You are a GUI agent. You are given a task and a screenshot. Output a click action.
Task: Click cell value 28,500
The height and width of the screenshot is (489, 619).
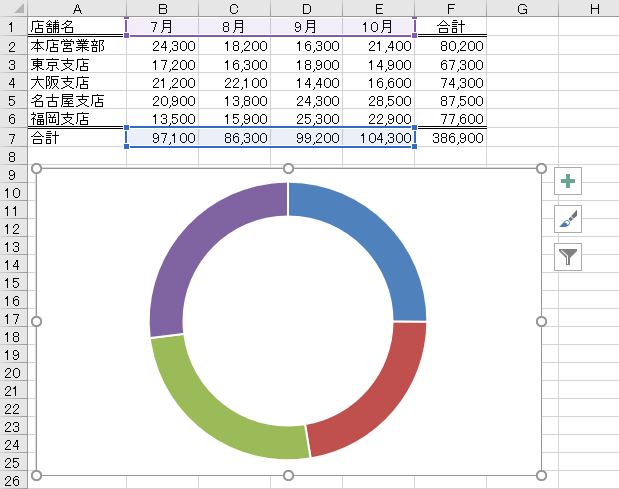pos(378,100)
